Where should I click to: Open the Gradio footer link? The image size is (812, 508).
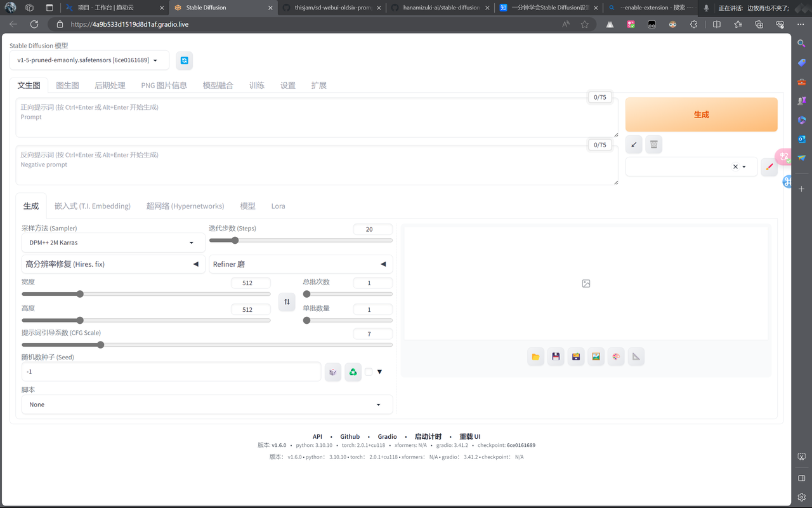[x=387, y=436]
